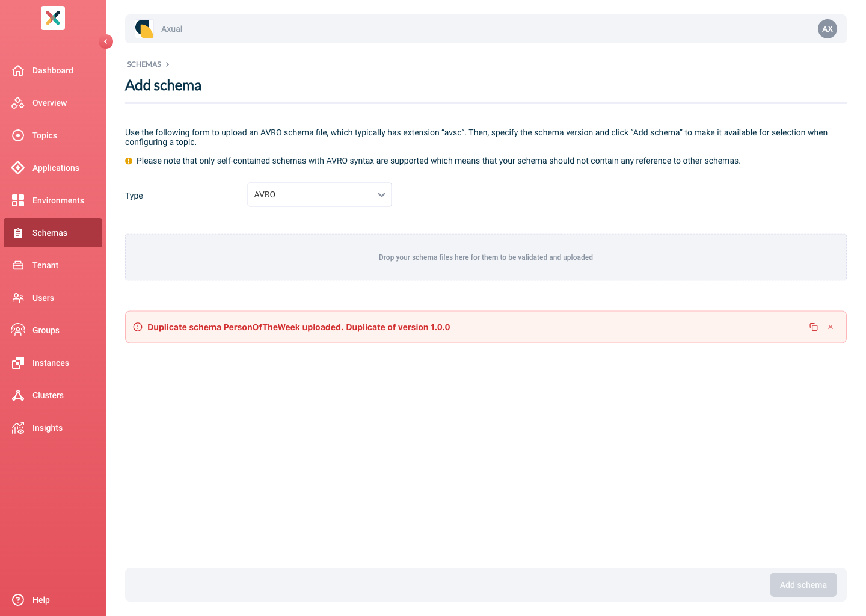This screenshot has width=866, height=616.
Task: Click the Topics target icon
Action: tap(18, 135)
